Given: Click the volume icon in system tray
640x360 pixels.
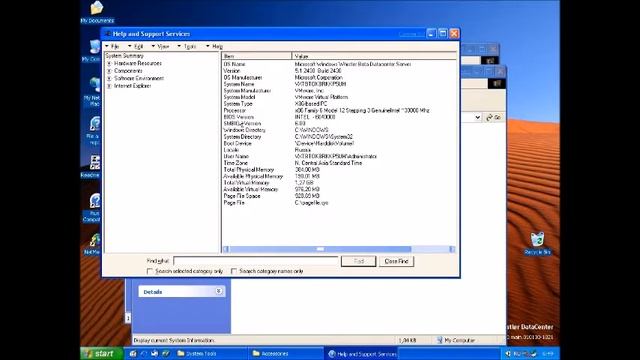Looking at the screenshot, I should 508,353.
